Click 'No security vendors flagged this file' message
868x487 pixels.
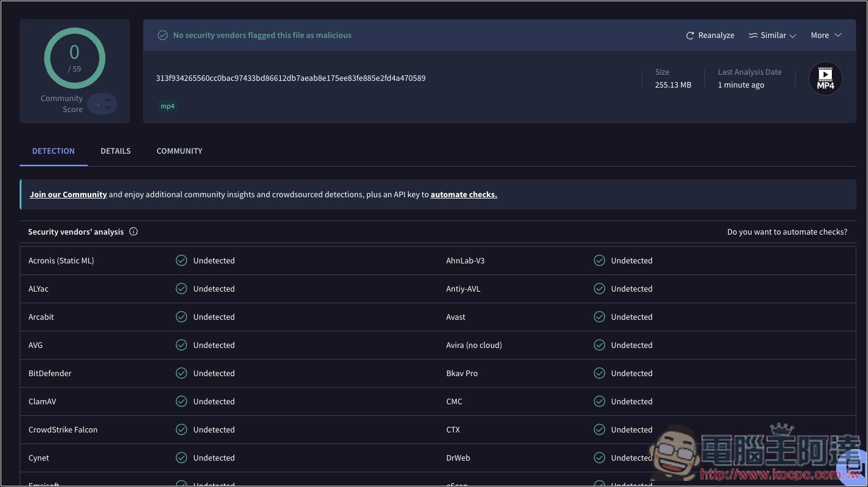click(262, 36)
